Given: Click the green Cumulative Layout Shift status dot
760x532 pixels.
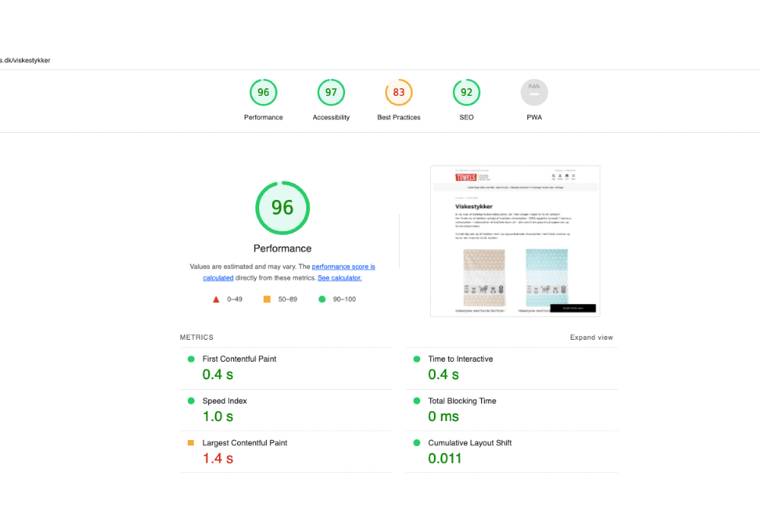Looking at the screenshot, I should tap(416, 442).
